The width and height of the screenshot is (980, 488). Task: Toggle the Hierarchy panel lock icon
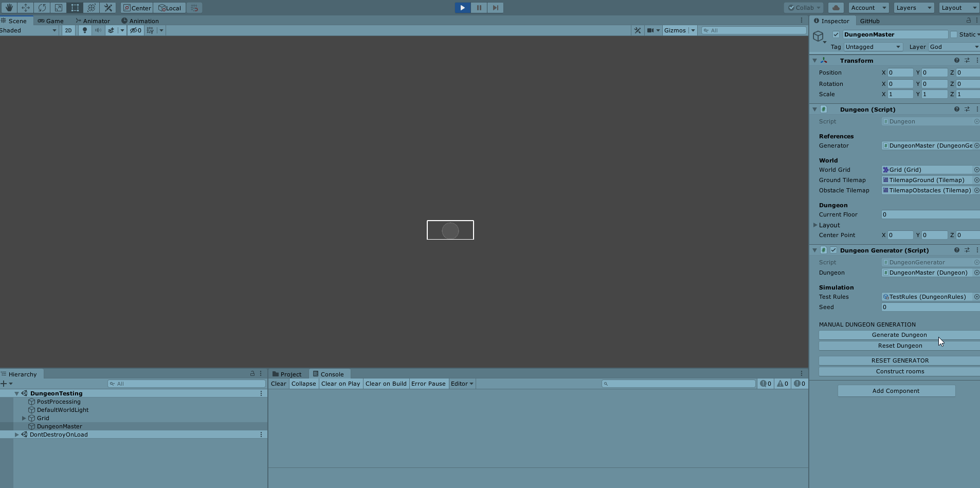[252, 373]
